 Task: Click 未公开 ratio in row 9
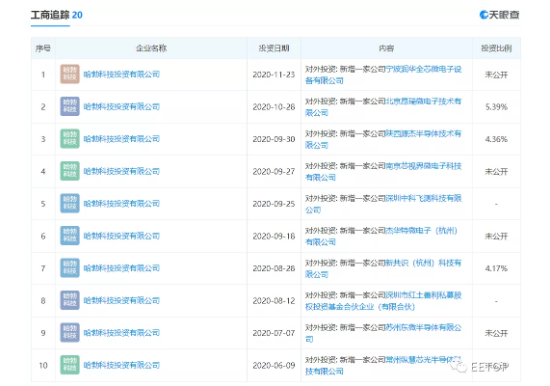pos(496,333)
